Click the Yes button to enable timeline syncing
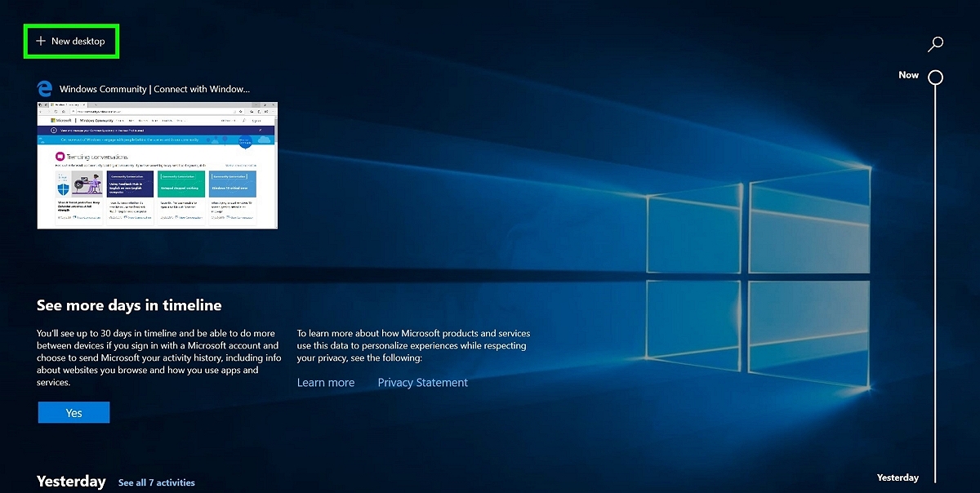Image resolution: width=980 pixels, height=493 pixels. coord(73,412)
